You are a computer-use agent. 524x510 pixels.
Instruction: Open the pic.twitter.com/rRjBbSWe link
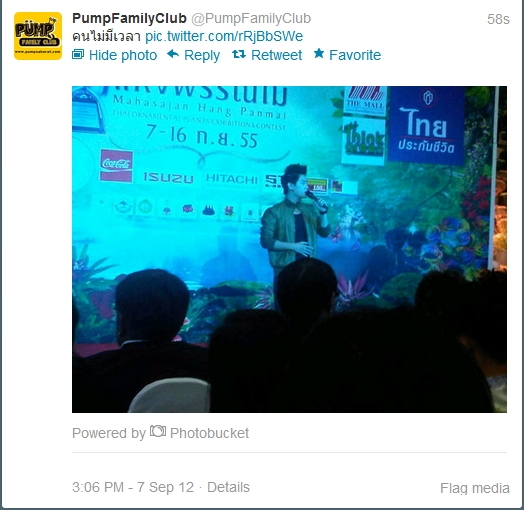pyautogui.click(x=224, y=36)
